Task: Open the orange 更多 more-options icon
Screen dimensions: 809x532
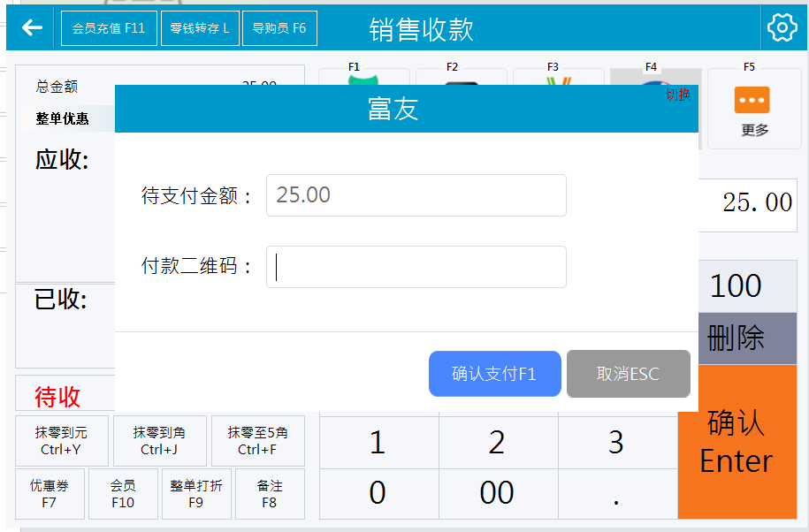Action: pos(752,100)
